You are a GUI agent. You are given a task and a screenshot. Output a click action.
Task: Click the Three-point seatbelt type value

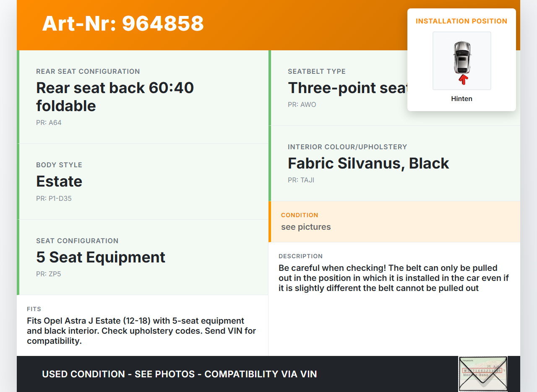(347, 88)
